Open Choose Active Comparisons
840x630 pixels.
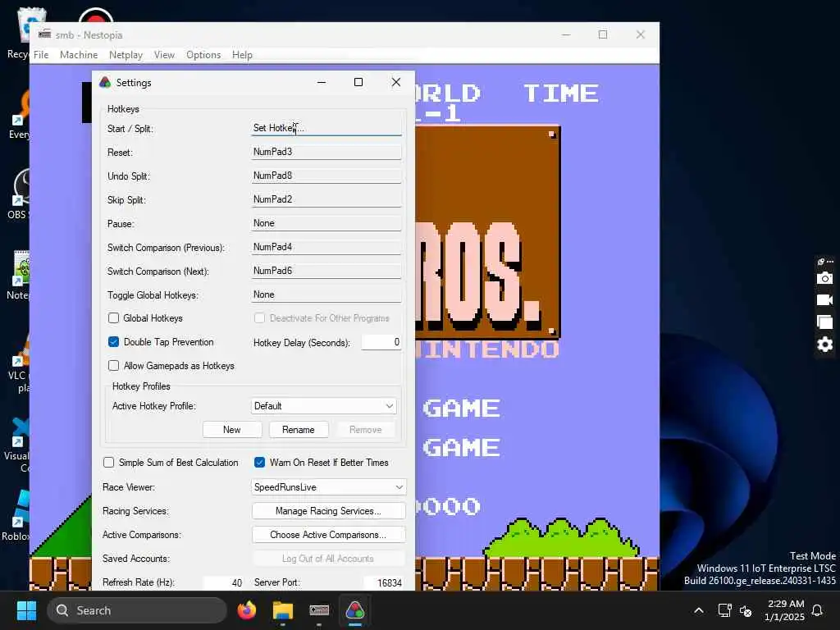click(x=328, y=535)
